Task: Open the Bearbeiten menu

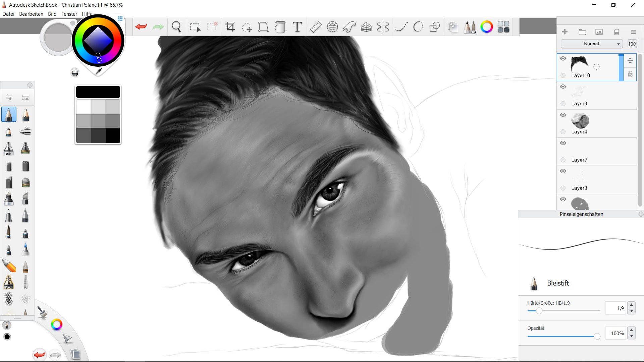Action: pos(31,14)
